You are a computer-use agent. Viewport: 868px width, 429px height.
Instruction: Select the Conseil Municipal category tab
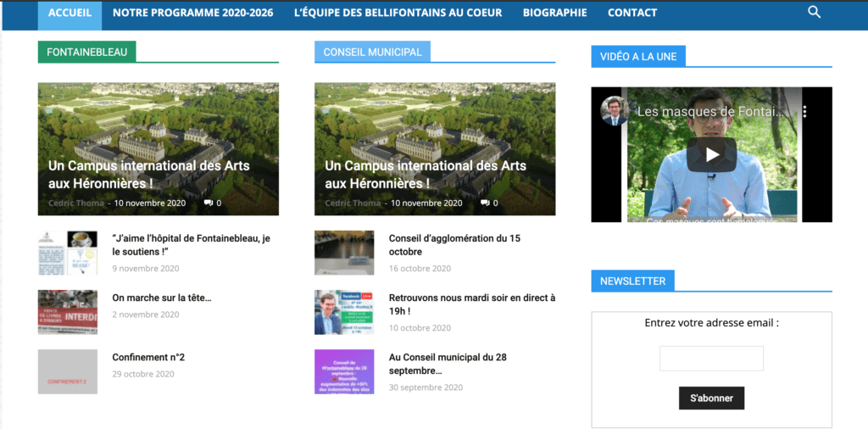[373, 52]
